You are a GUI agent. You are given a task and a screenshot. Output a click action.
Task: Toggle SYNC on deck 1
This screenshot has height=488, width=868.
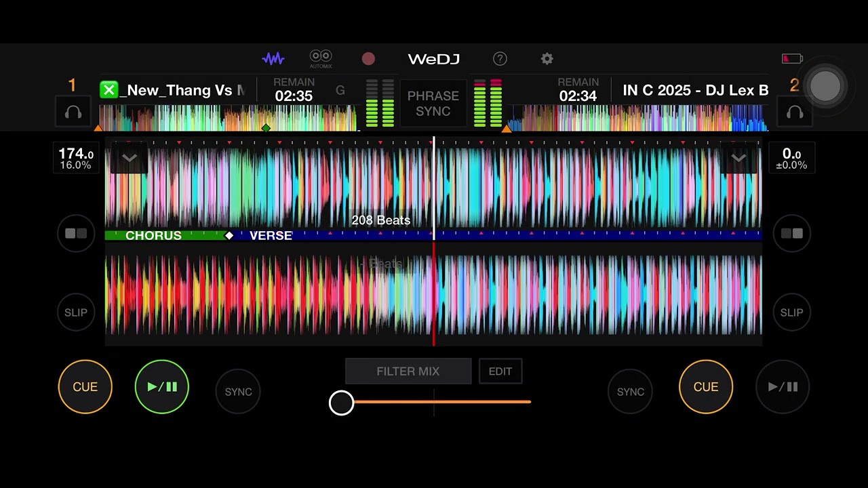tap(238, 391)
